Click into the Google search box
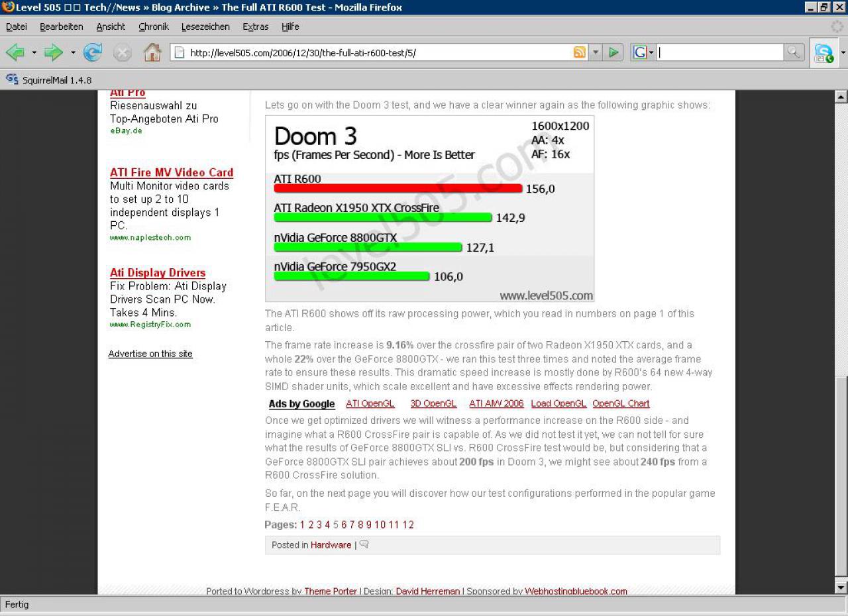This screenshot has height=616, width=848. (x=720, y=52)
